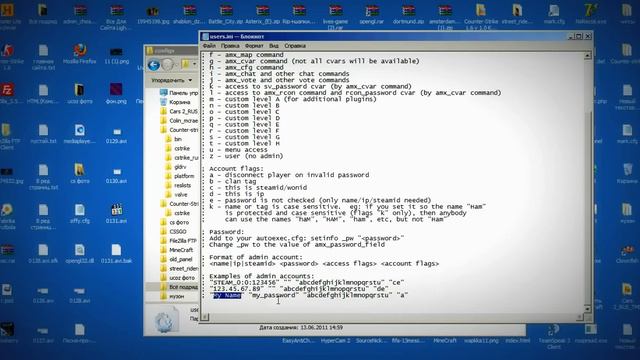Open the Справка menu in Notepad
The image size is (640, 360).
pyautogui.click(x=295, y=46)
